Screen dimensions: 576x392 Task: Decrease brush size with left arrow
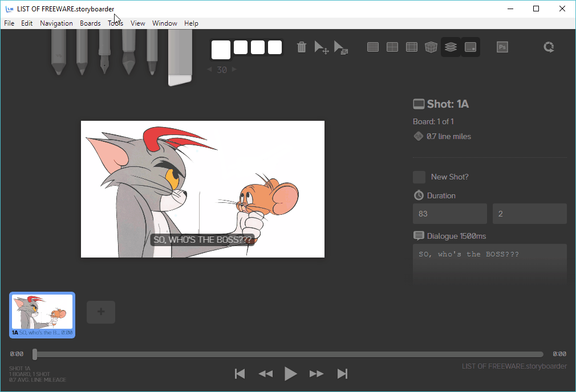(209, 70)
